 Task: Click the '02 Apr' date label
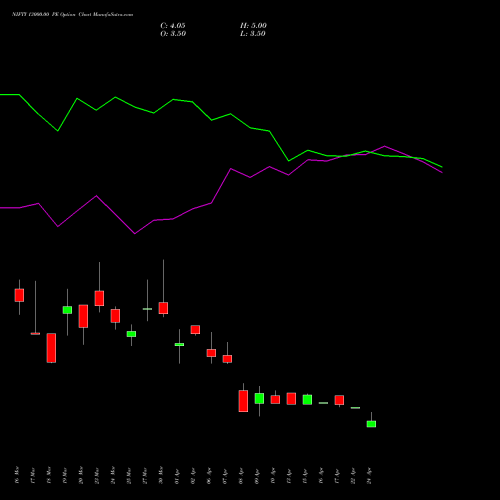tap(193, 476)
